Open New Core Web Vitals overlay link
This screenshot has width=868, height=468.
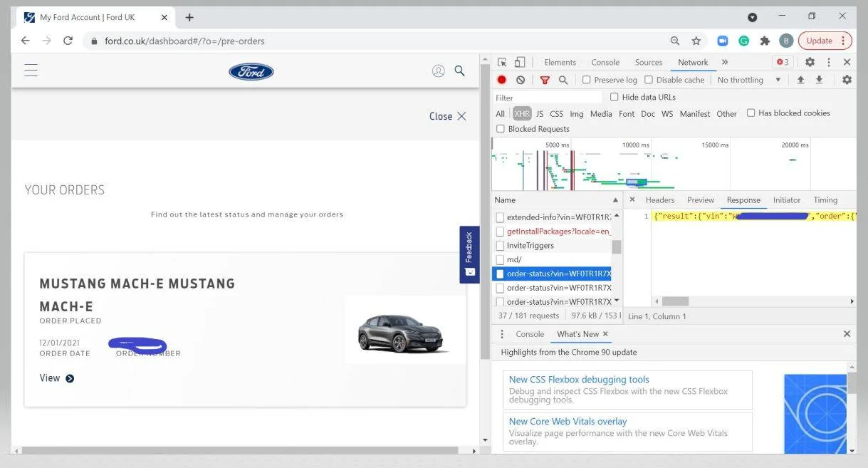pos(568,422)
